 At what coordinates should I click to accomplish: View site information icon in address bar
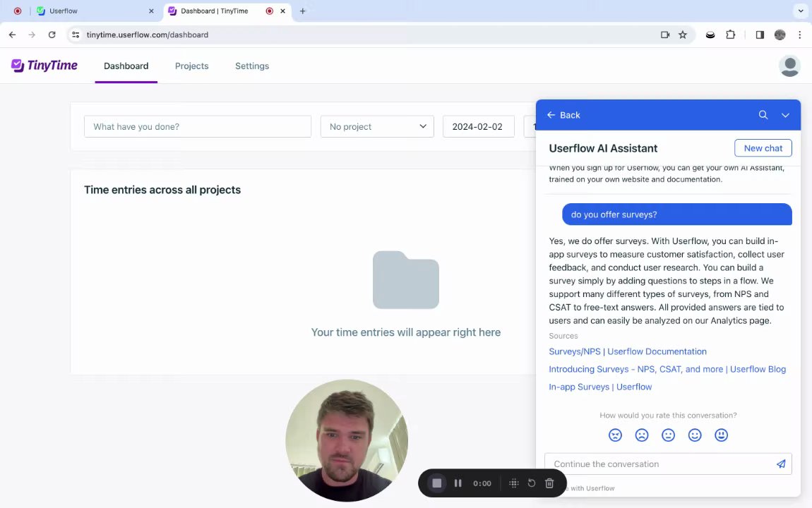(76, 35)
